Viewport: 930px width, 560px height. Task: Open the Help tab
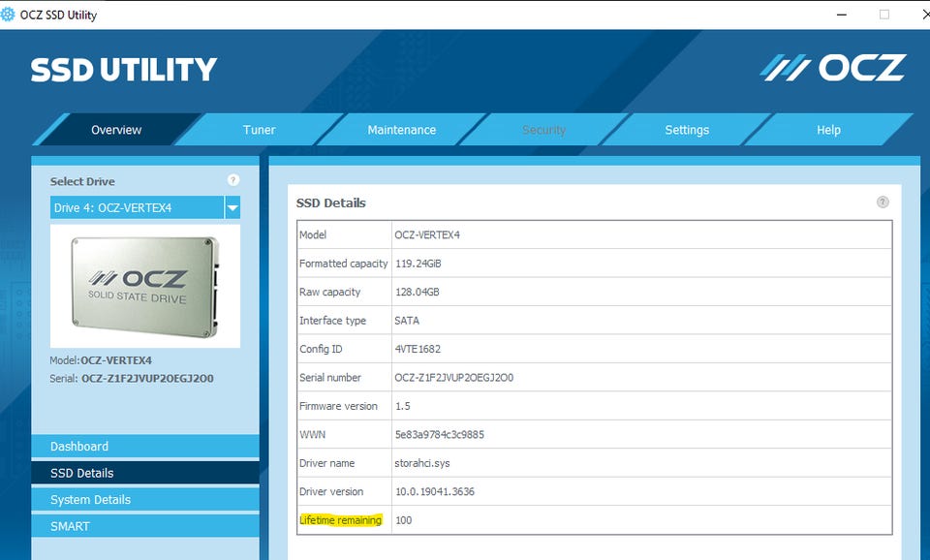pos(828,129)
